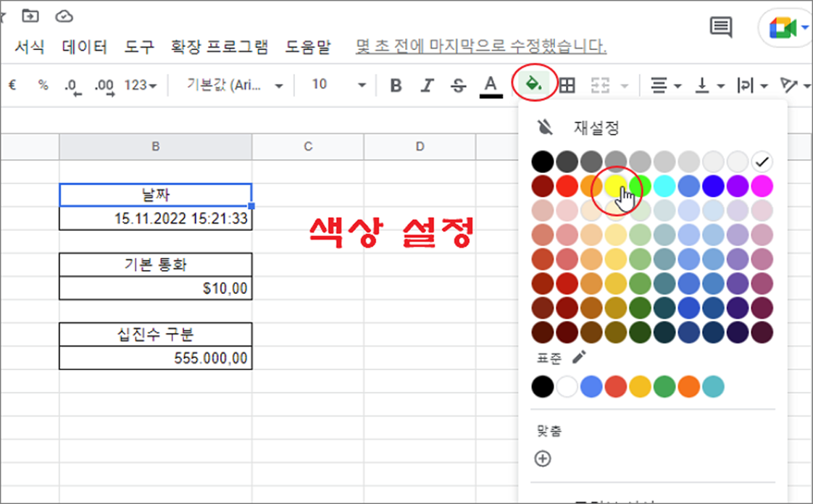Pick the standard black swatch
This screenshot has height=504, width=813.
pyautogui.click(x=542, y=387)
